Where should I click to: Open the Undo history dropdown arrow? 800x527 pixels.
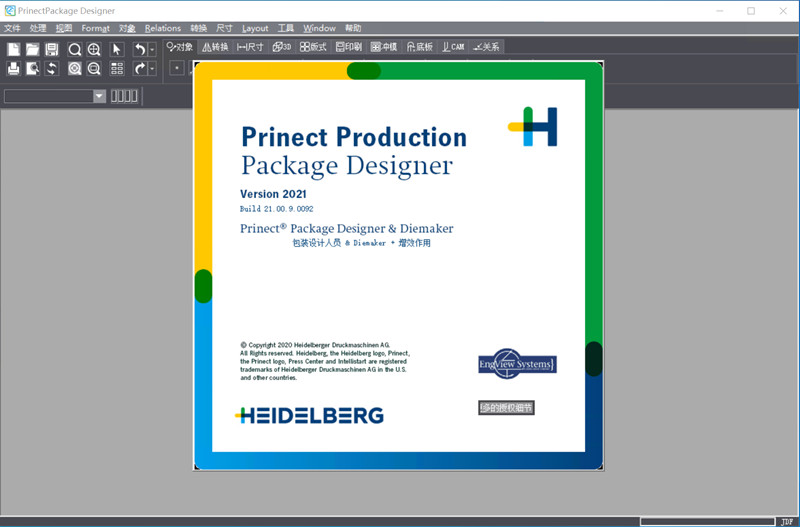(x=152, y=49)
